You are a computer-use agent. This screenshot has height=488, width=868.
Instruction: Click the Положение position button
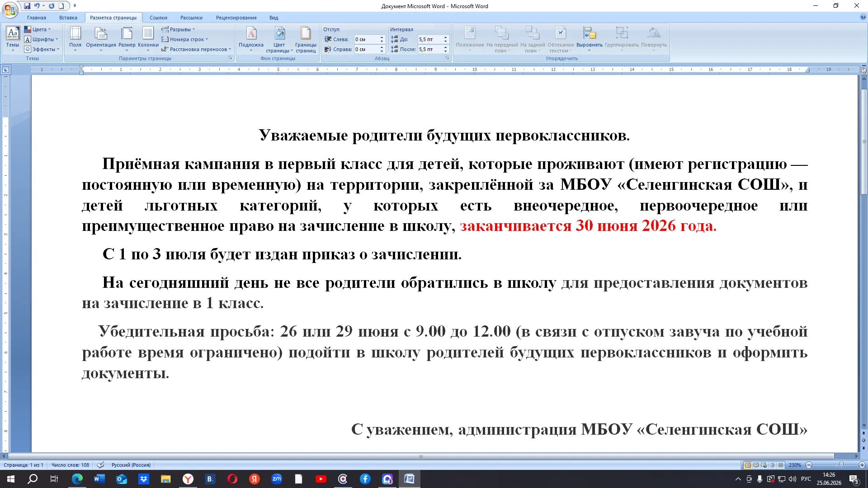(470, 39)
